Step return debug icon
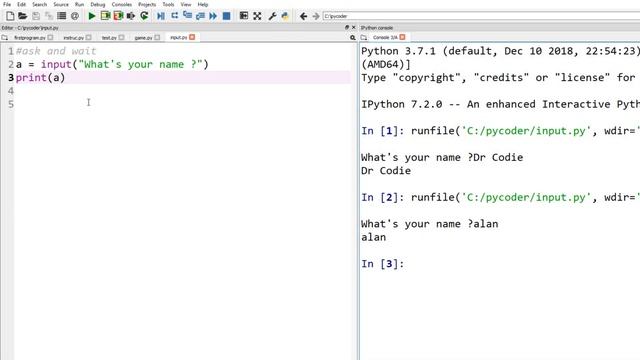The width and height of the screenshot is (640, 360). pos(200,16)
